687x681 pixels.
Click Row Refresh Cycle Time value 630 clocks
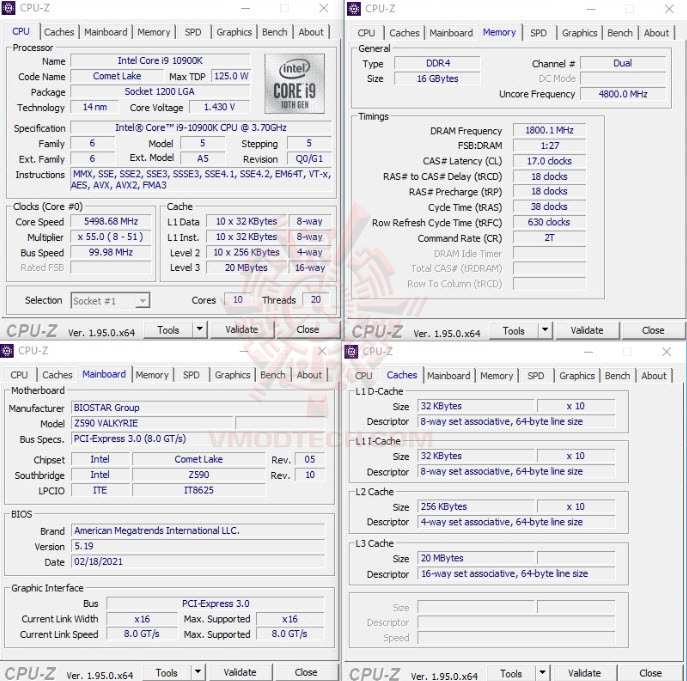point(549,222)
